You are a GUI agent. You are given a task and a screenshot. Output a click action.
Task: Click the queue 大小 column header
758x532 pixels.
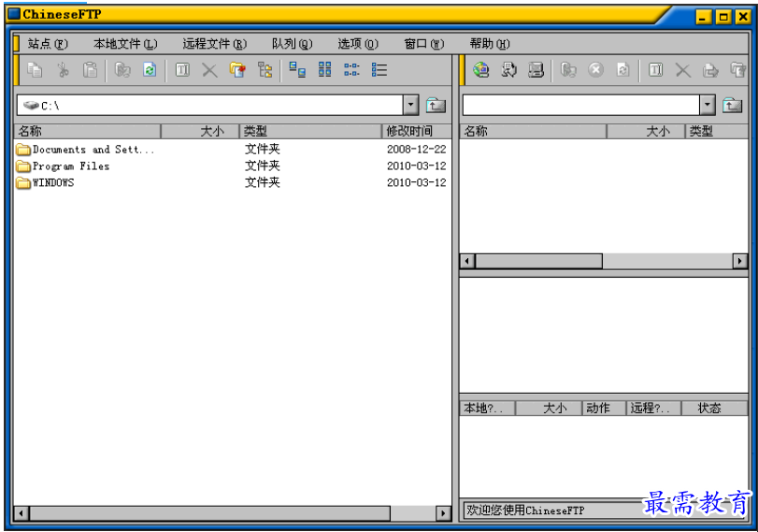549,409
